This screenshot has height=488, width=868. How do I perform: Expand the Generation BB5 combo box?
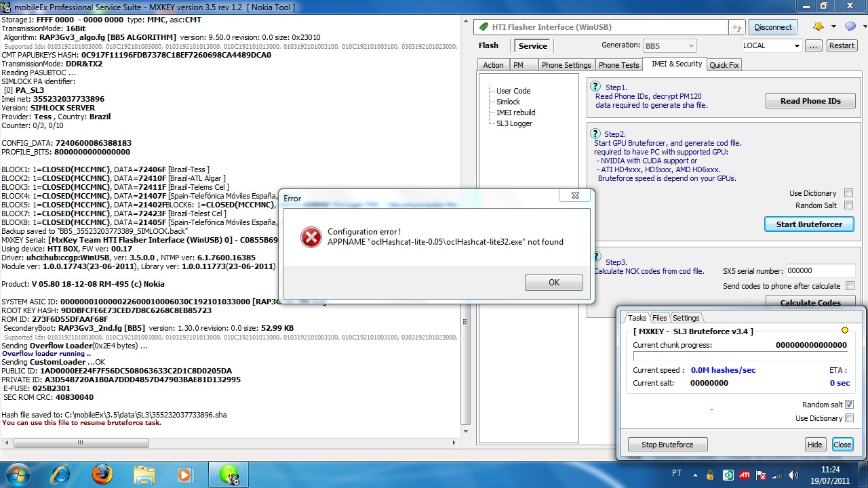tap(690, 46)
